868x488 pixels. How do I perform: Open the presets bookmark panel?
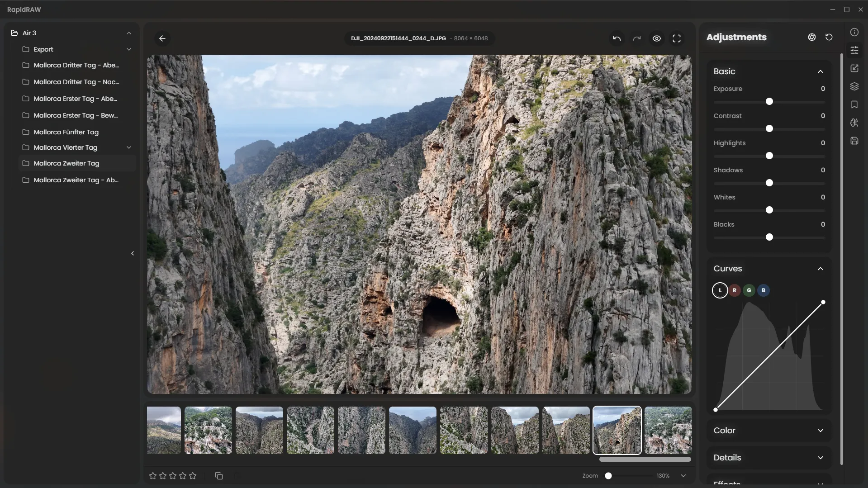(854, 104)
